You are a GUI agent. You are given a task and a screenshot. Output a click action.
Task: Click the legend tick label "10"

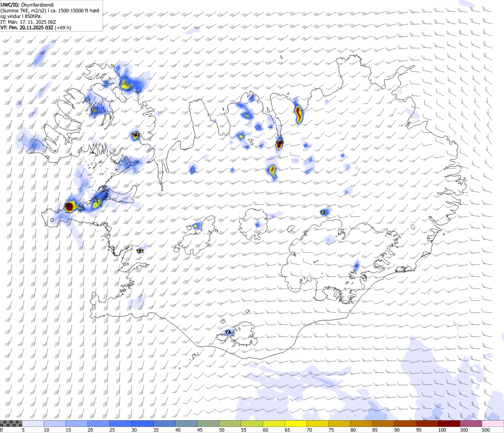click(x=46, y=430)
